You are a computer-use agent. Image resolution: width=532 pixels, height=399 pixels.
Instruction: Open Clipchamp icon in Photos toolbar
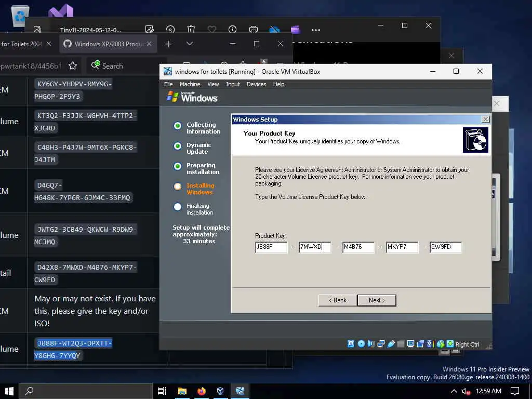(296, 30)
